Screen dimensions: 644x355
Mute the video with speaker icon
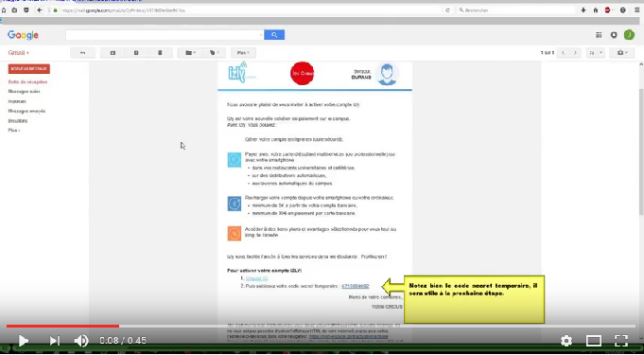pyautogui.click(x=81, y=340)
